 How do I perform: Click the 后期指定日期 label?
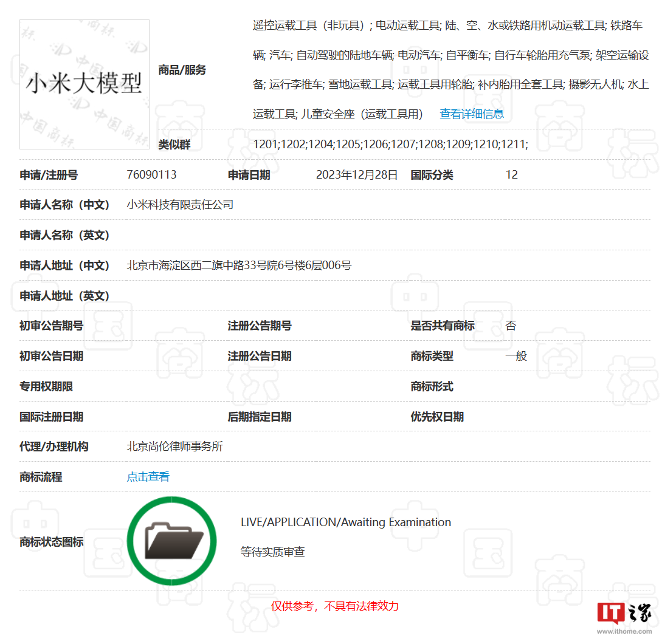coord(260,417)
